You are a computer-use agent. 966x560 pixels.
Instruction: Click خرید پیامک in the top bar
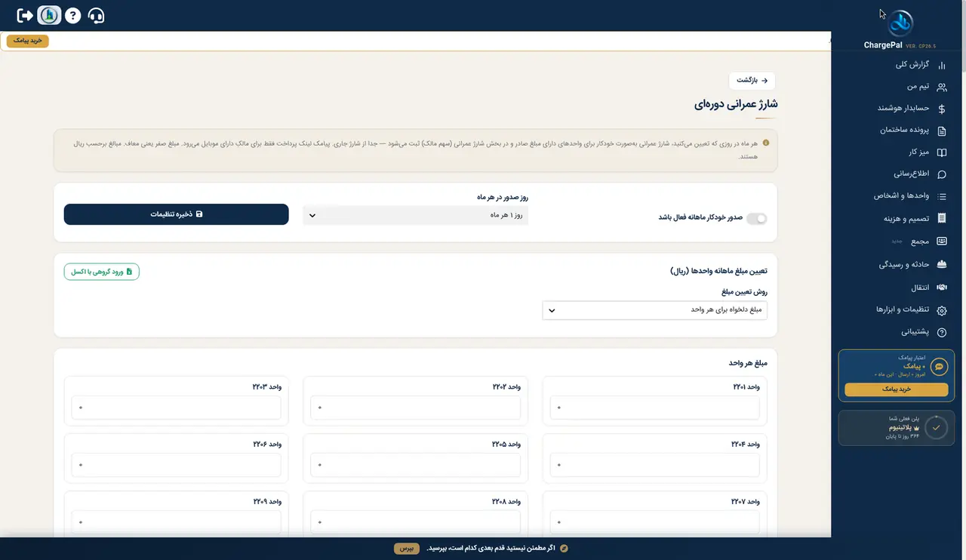tap(28, 41)
